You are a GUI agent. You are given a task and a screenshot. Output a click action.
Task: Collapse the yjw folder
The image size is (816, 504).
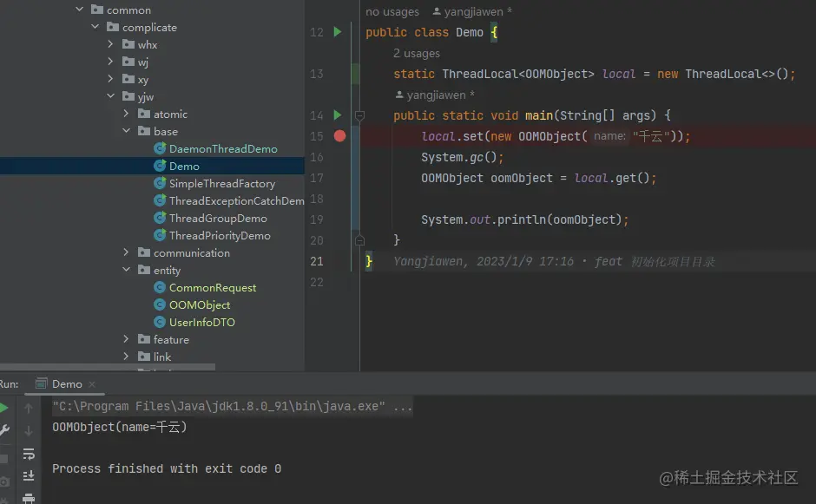click(111, 96)
